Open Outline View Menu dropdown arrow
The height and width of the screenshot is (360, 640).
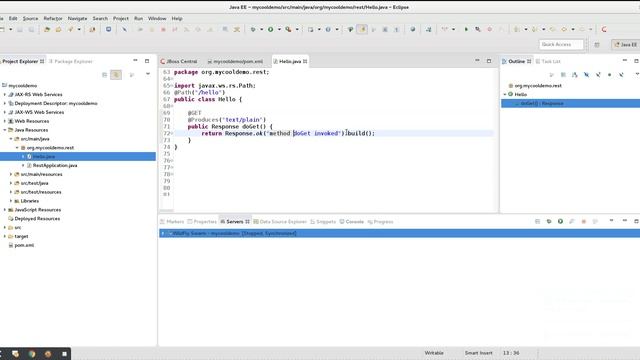[x=637, y=74]
